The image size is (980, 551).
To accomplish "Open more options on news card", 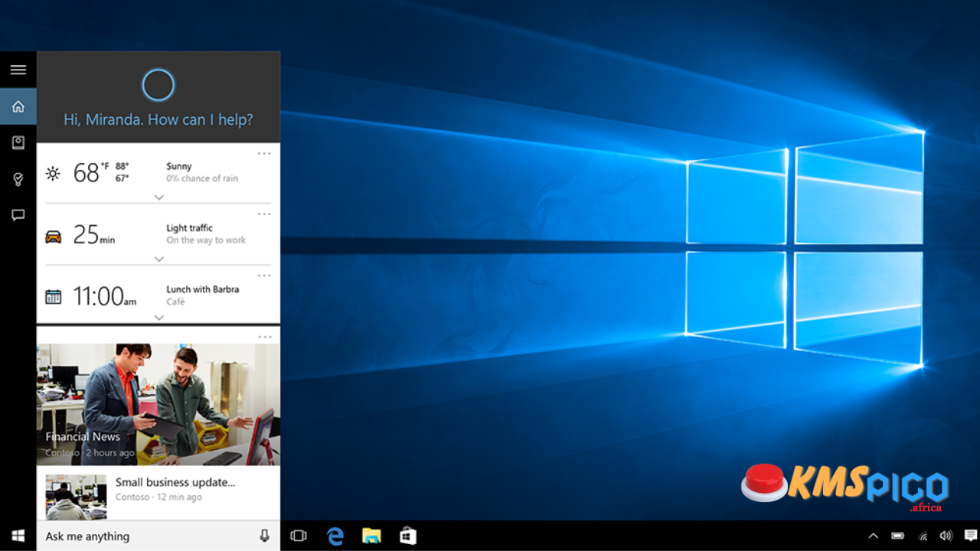I will 264,337.
